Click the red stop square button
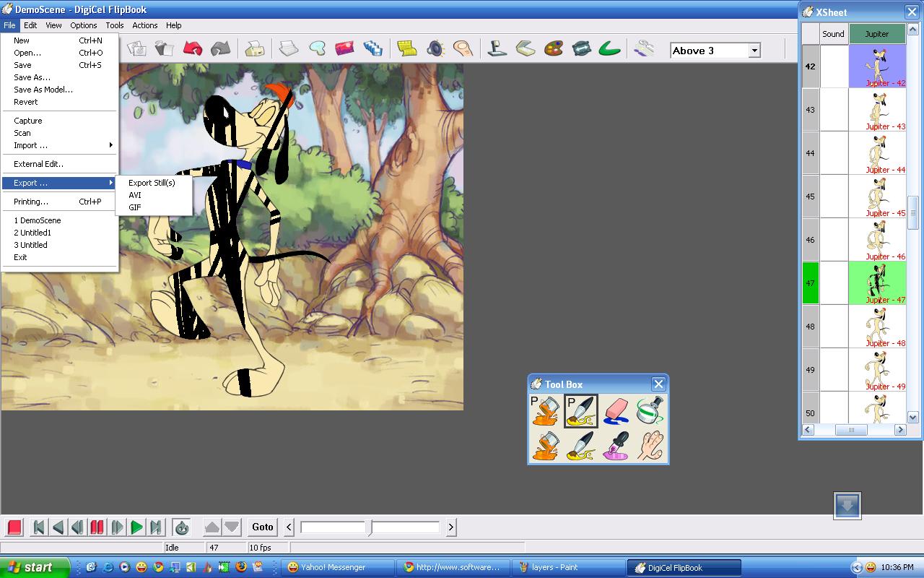 (14, 527)
